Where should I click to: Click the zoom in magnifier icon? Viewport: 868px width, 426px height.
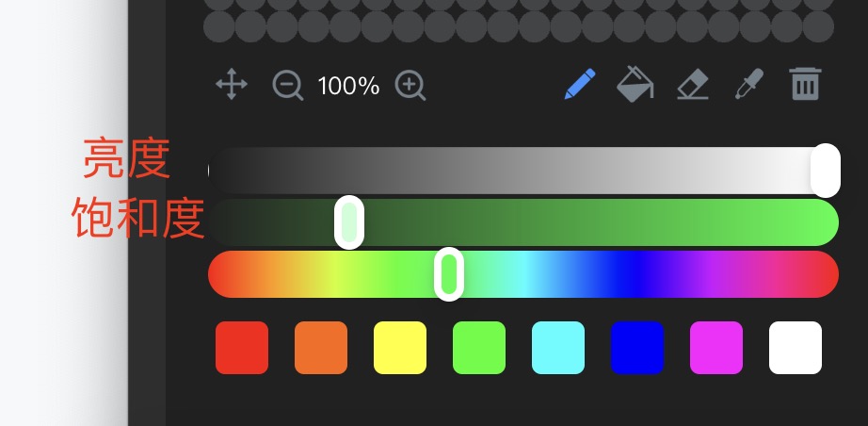pyautogui.click(x=410, y=86)
